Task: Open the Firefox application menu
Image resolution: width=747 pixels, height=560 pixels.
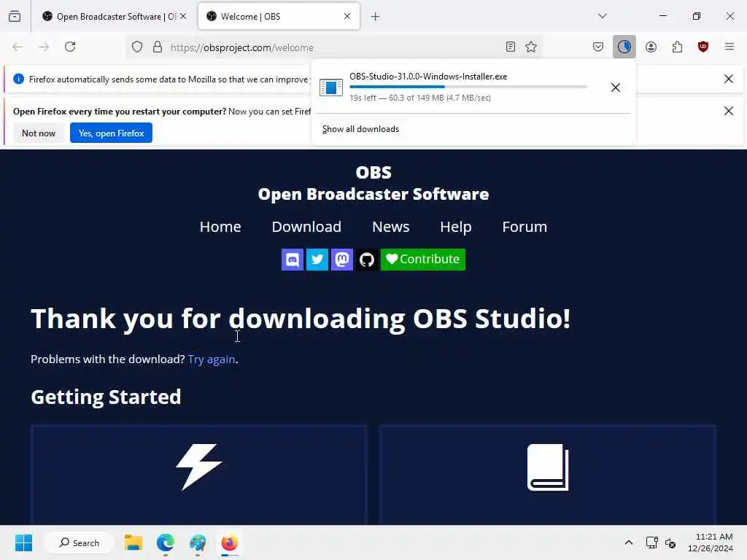Action: [729, 47]
